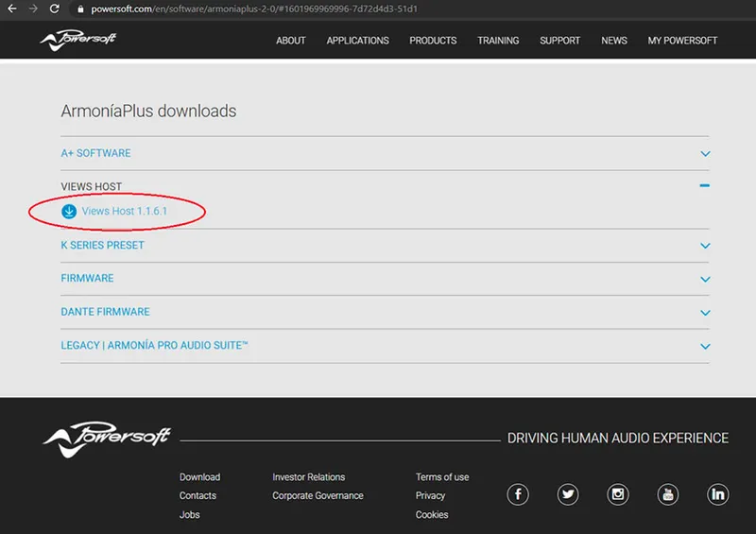Click the FIRMWARE row chevron
The width and height of the screenshot is (756, 534).
(x=705, y=280)
